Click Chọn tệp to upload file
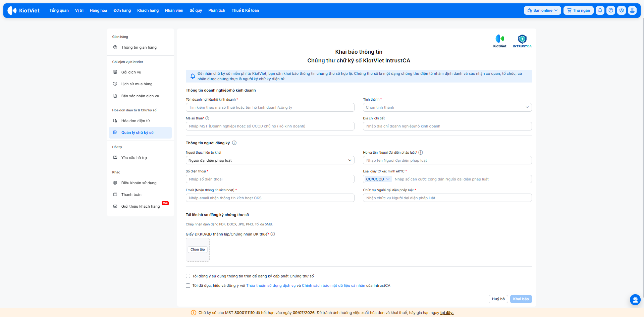The image size is (644, 317). pyautogui.click(x=198, y=250)
